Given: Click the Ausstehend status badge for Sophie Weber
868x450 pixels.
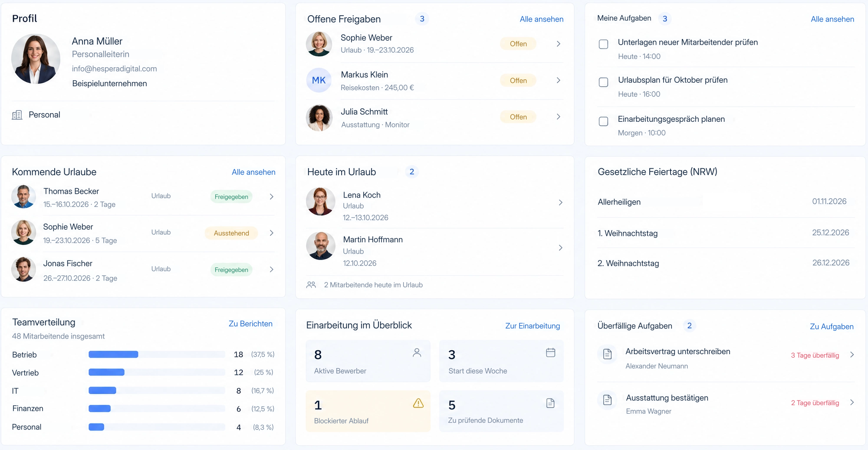Looking at the screenshot, I should pos(231,233).
